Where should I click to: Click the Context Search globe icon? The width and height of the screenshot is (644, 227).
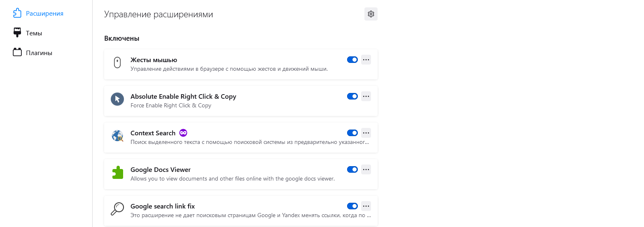[x=117, y=136]
